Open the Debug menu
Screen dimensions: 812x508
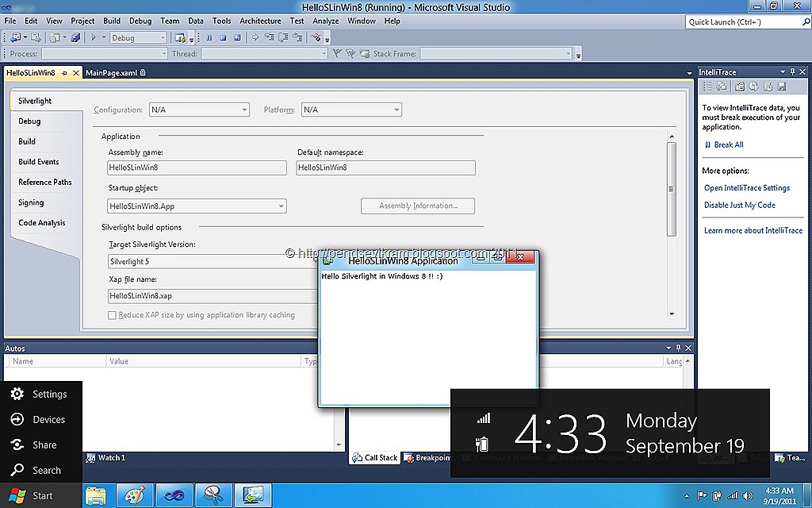pos(140,21)
